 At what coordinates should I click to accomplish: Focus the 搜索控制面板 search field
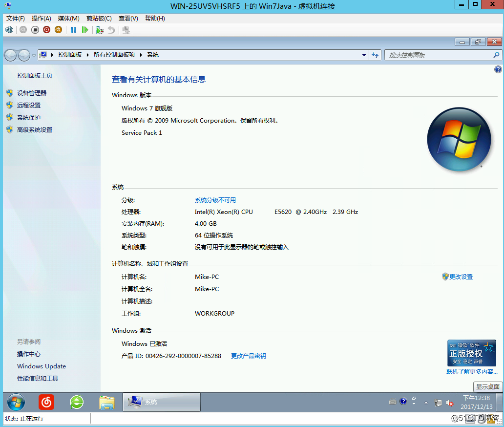pyautogui.click(x=439, y=55)
